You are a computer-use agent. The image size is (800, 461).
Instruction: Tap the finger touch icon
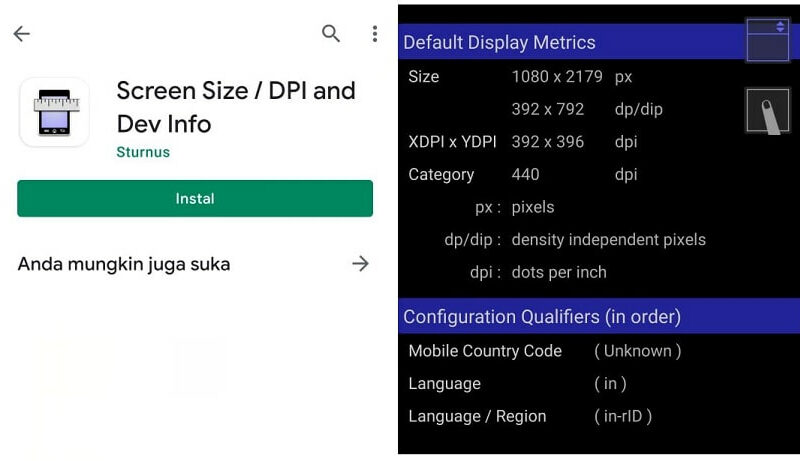(767, 111)
